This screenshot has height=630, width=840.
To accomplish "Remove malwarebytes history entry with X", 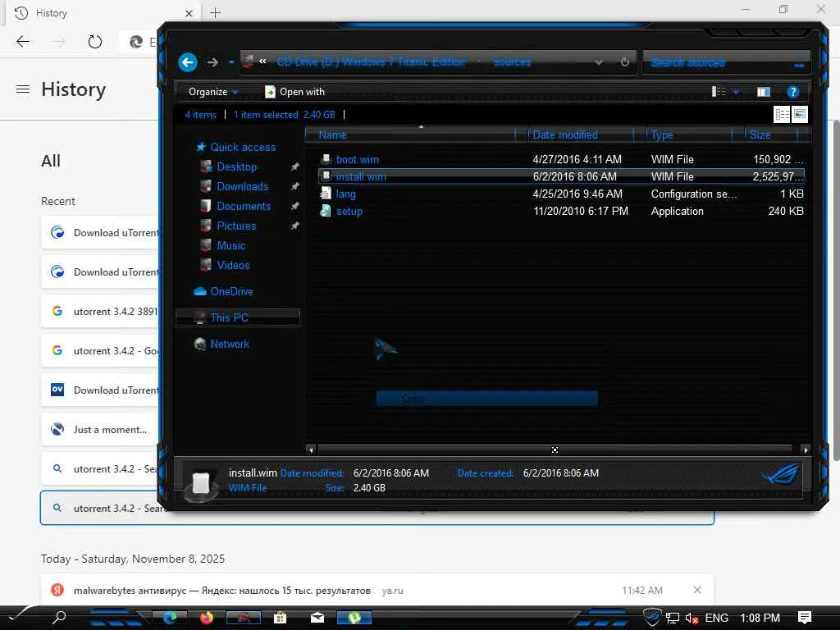I will point(697,590).
